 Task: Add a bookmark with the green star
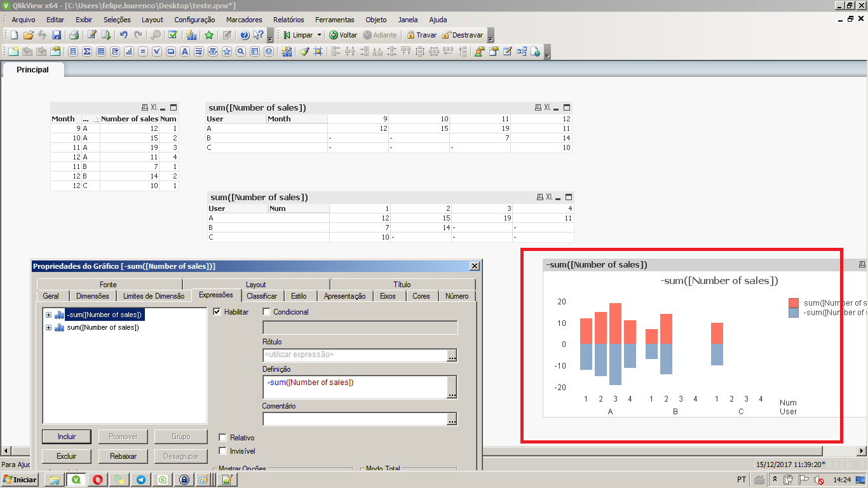coord(208,35)
